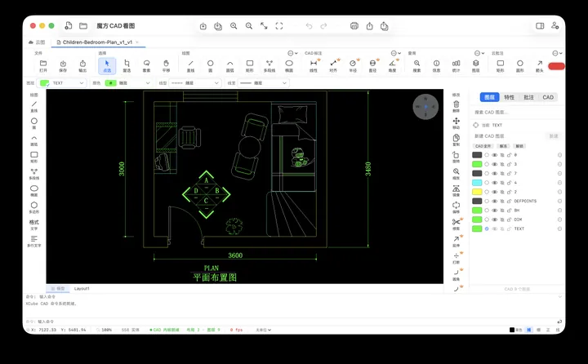Click the 'CAD' all-on button above layer list
This screenshot has height=364, width=588.
point(483,146)
